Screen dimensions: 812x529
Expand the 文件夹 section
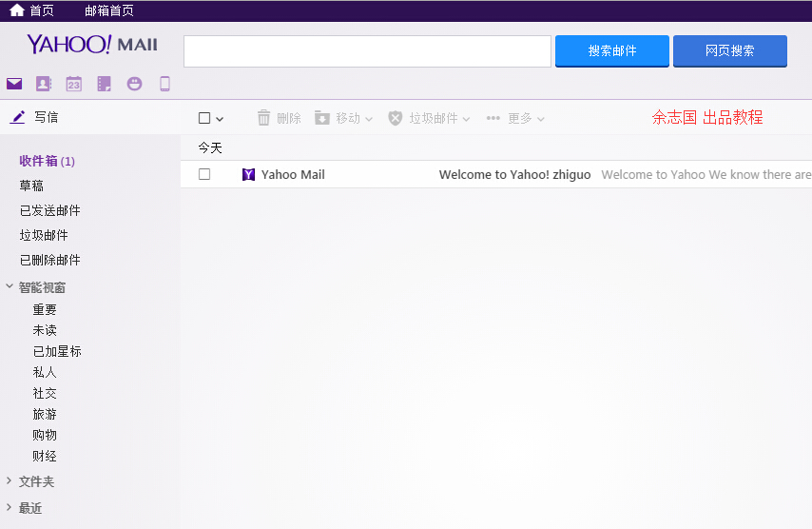coord(9,480)
